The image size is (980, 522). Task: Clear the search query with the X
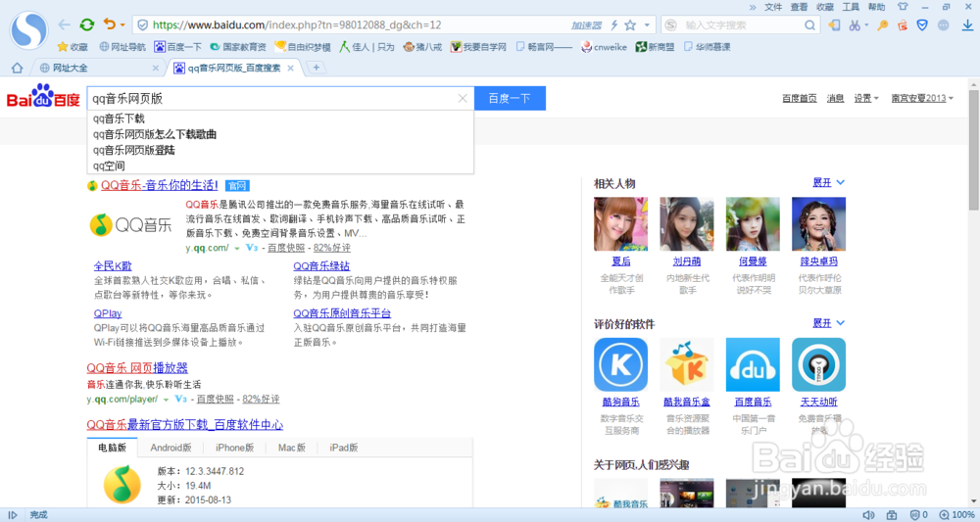[x=463, y=99]
